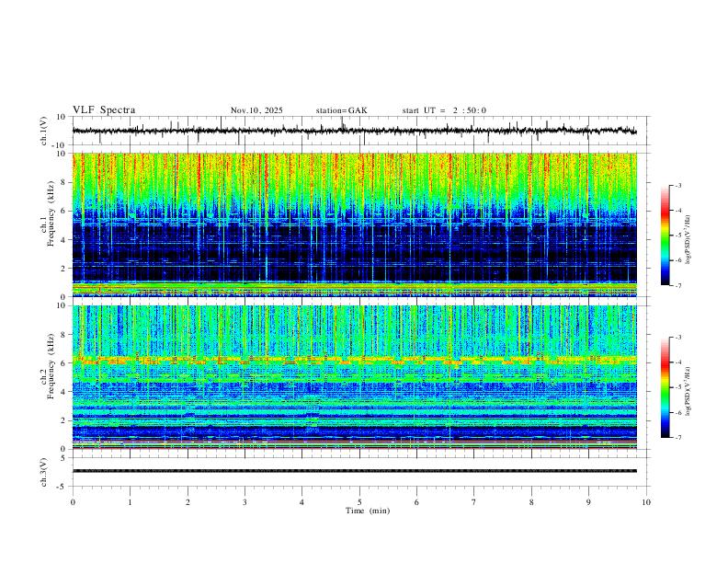Click the ch.2 color bar unit label
Image resolution: width=728 pixels, height=563 pixels.
tap(688, 391)
